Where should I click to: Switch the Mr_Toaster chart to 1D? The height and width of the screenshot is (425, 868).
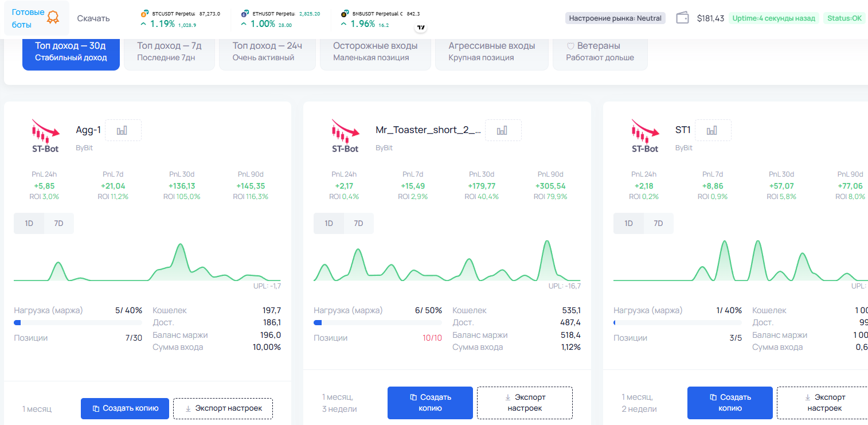[329, 223]
